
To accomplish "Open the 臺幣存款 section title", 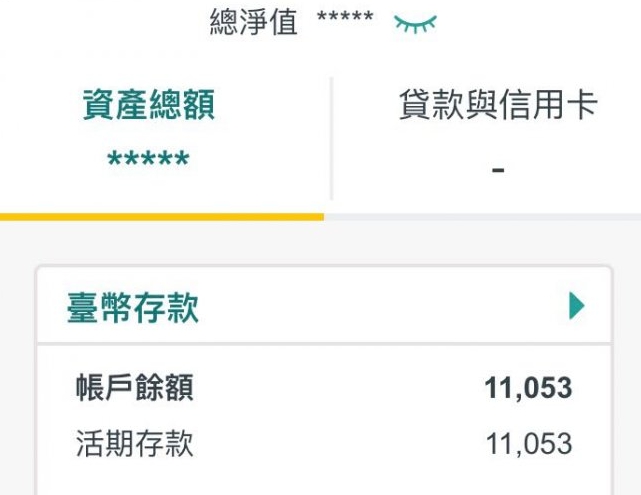I will 133,307.
